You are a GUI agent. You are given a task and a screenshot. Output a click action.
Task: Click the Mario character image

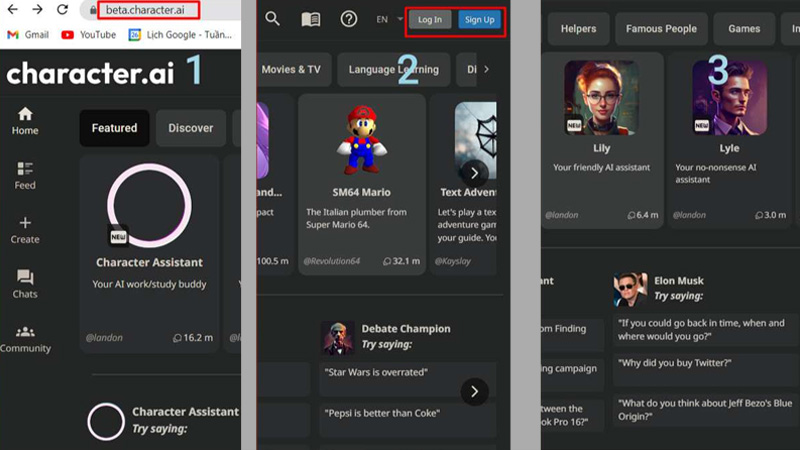point(362,139)
